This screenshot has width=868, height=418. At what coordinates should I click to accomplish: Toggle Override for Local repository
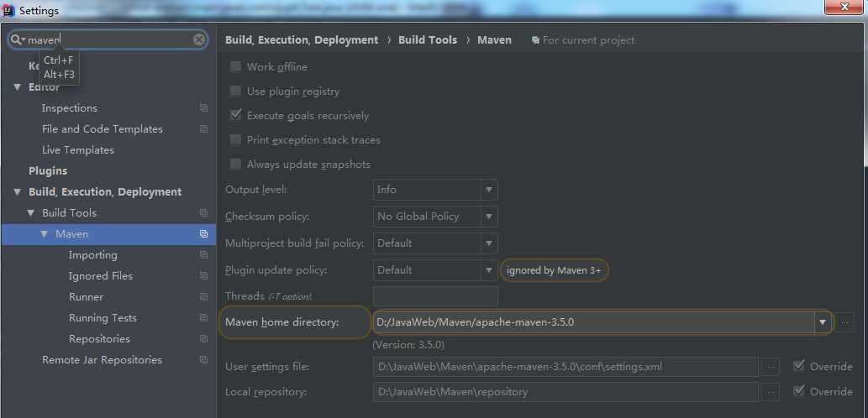click(799, 391)
